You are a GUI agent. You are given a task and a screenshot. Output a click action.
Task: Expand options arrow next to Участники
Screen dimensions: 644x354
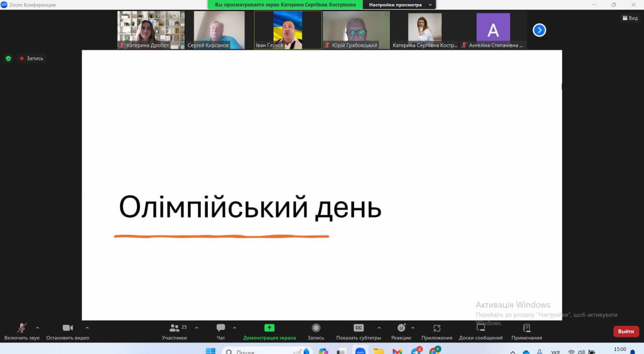coord(197,328)
